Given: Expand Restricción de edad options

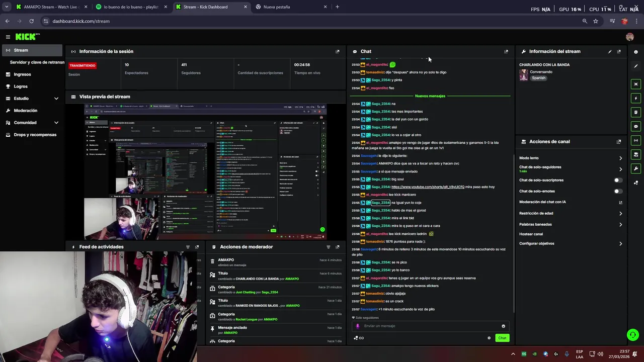Looking at the screenshot, I should pyautogui.click(x=620, y=213).
